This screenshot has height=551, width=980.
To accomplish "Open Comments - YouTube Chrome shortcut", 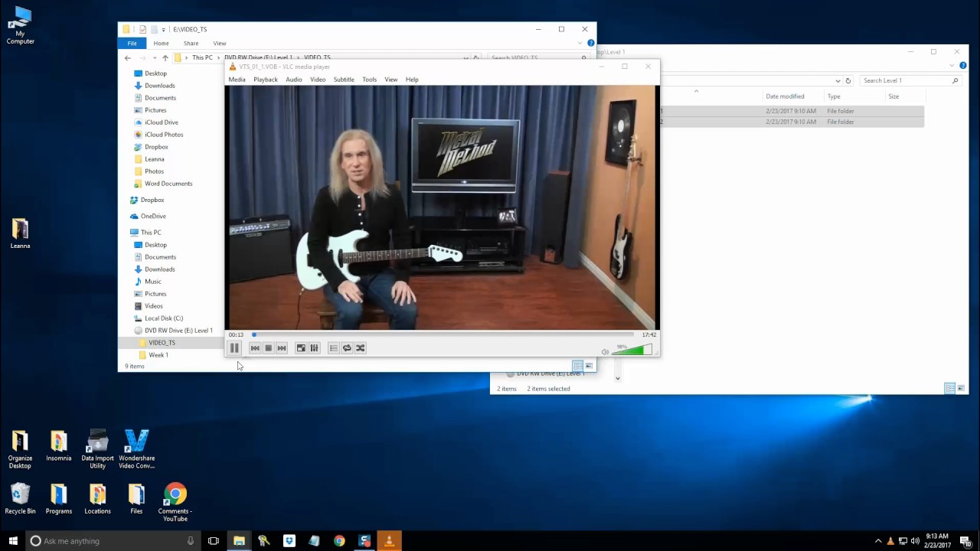I will 175,502.
